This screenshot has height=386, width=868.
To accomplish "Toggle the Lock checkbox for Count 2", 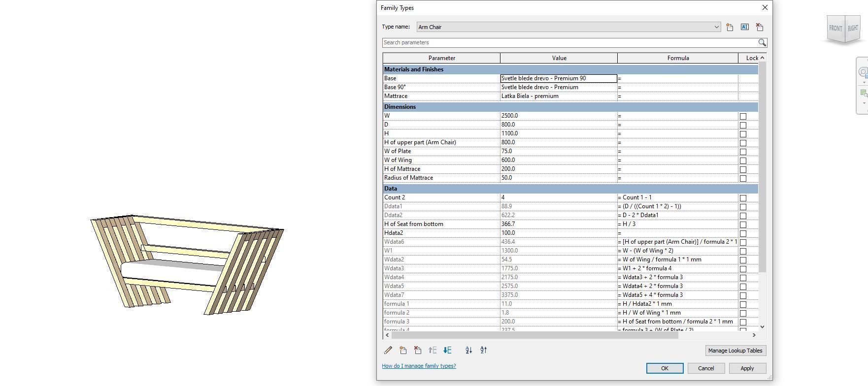I will 743,198.
